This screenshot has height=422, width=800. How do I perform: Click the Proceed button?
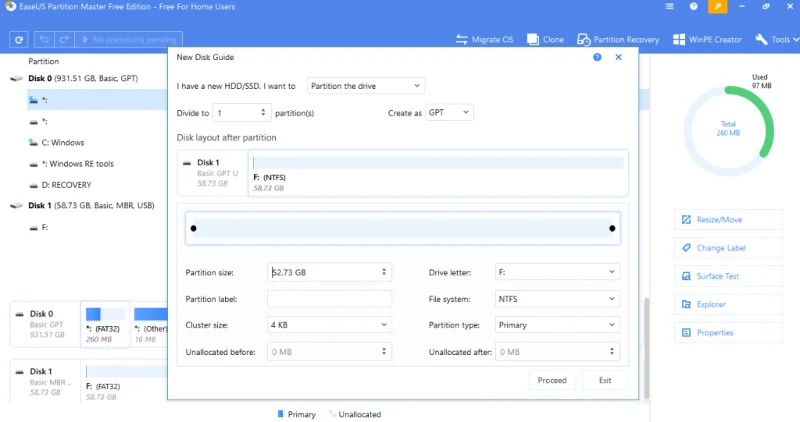[x=552, y=380]
